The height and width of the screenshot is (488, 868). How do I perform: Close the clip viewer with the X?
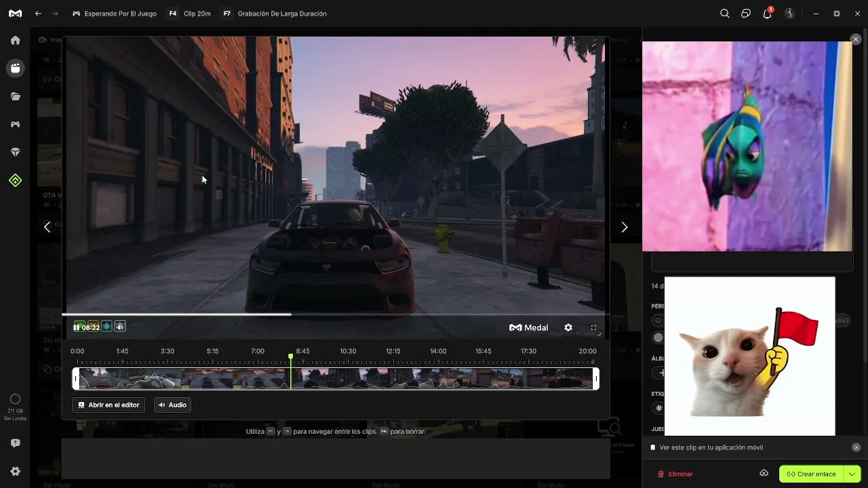856,39
